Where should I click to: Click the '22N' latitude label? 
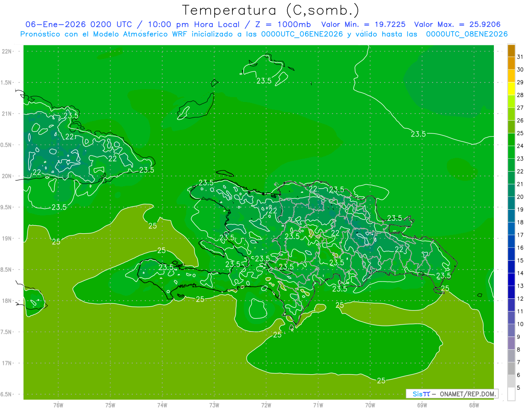click(7, 51)
